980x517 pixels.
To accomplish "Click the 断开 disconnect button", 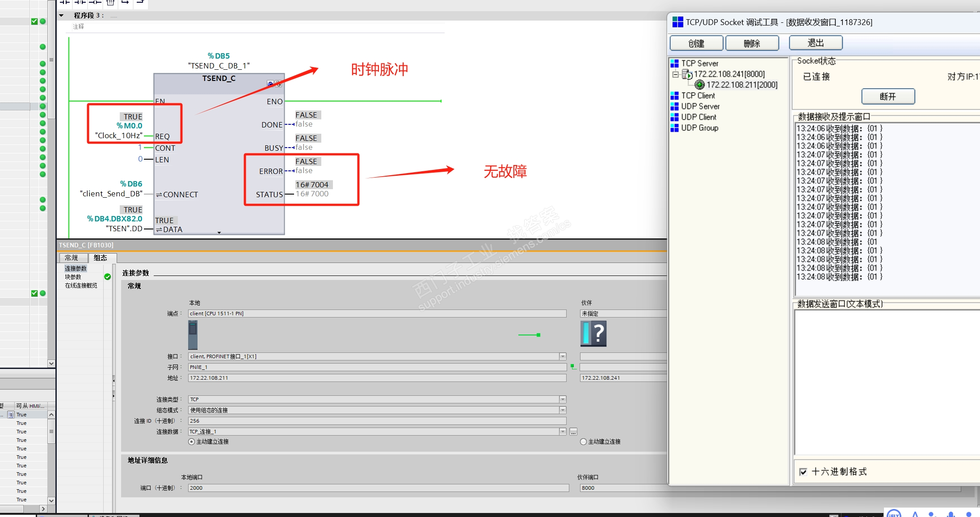I will click(x=887, y=97).
